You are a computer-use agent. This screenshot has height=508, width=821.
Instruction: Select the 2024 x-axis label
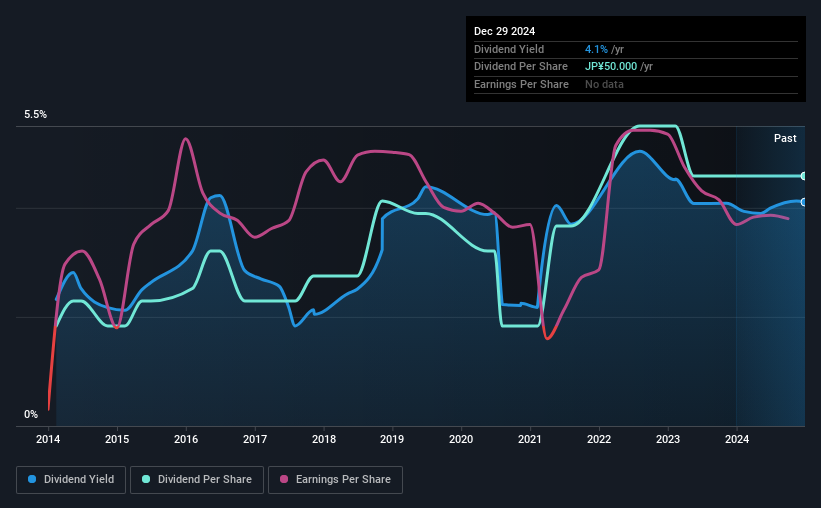737,439
